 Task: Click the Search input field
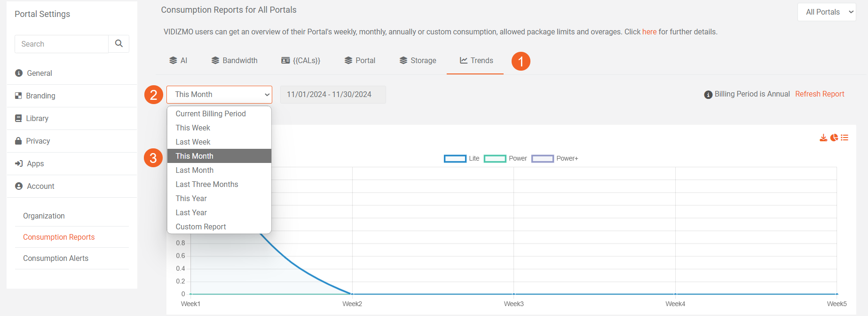62,44
